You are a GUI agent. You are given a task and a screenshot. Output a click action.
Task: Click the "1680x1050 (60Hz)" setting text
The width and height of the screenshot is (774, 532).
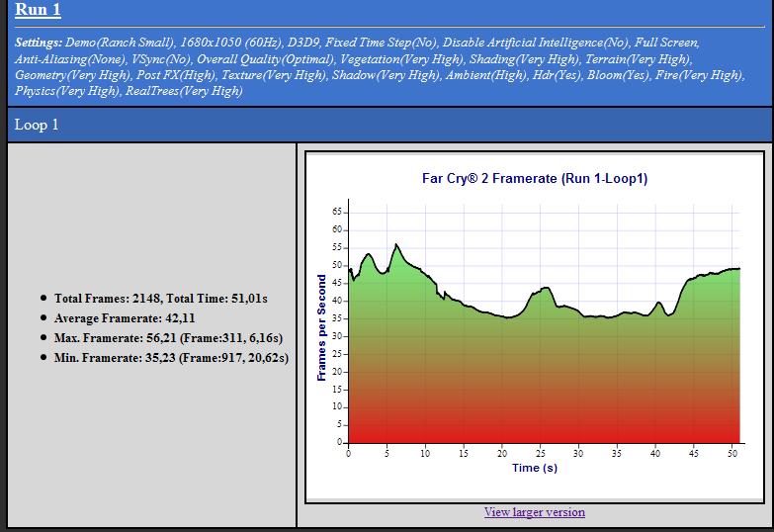tap(231, 43)
